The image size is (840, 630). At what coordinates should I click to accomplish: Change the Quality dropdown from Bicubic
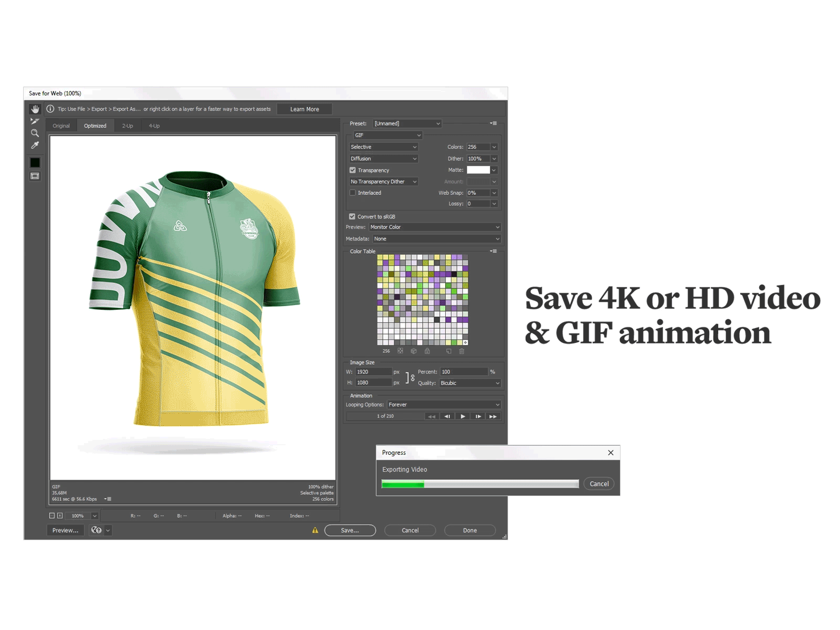click(470, 383)
